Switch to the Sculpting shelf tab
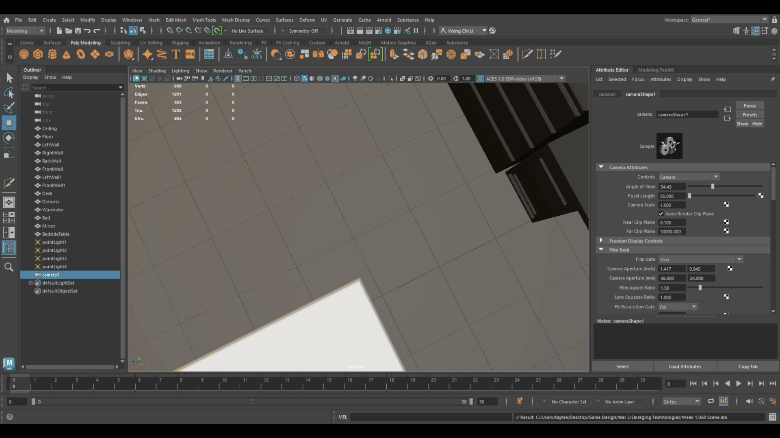The width and height of the screenshot is (780, 438). [x=120, y=43]
